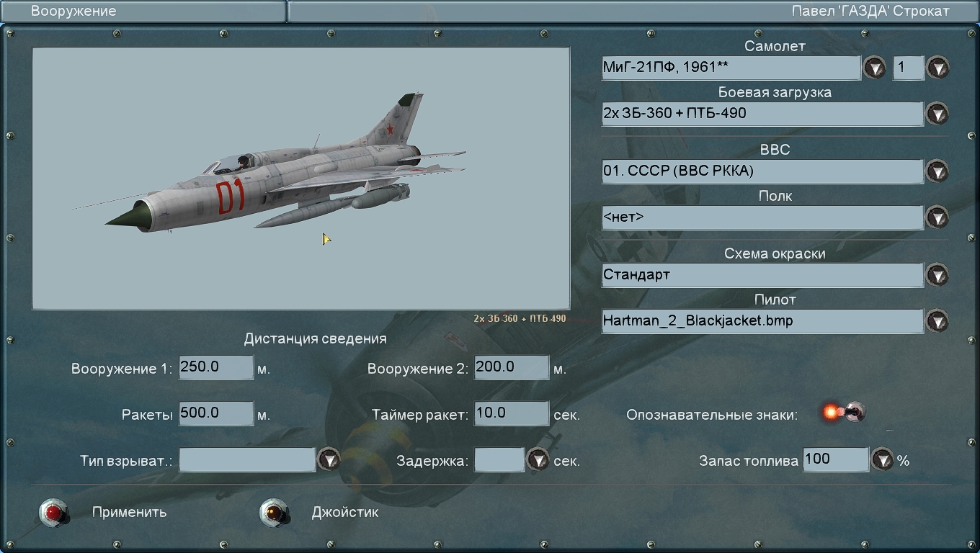
Task: Toggle the Опознавательные знаки markings switch
Action: pyautogui.click(x=845, y=413)
